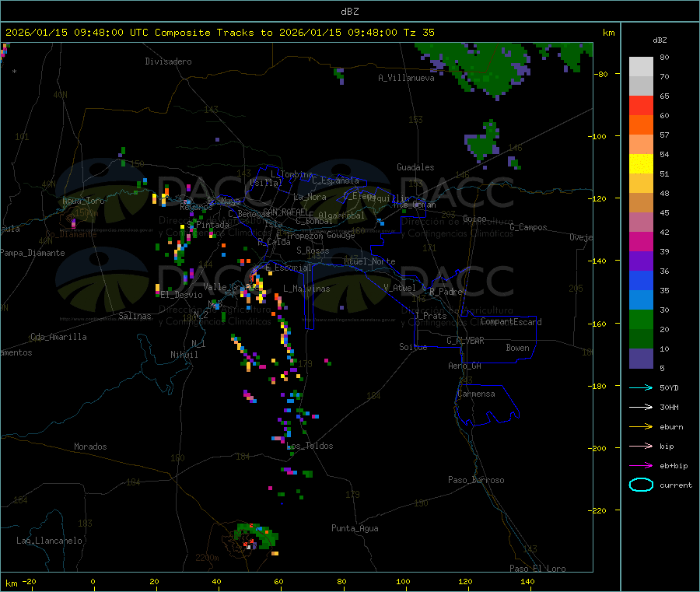Click the 'V_Atuel' map label
Viewport: 700px width, 592px height.
click(x=400, y=288)
